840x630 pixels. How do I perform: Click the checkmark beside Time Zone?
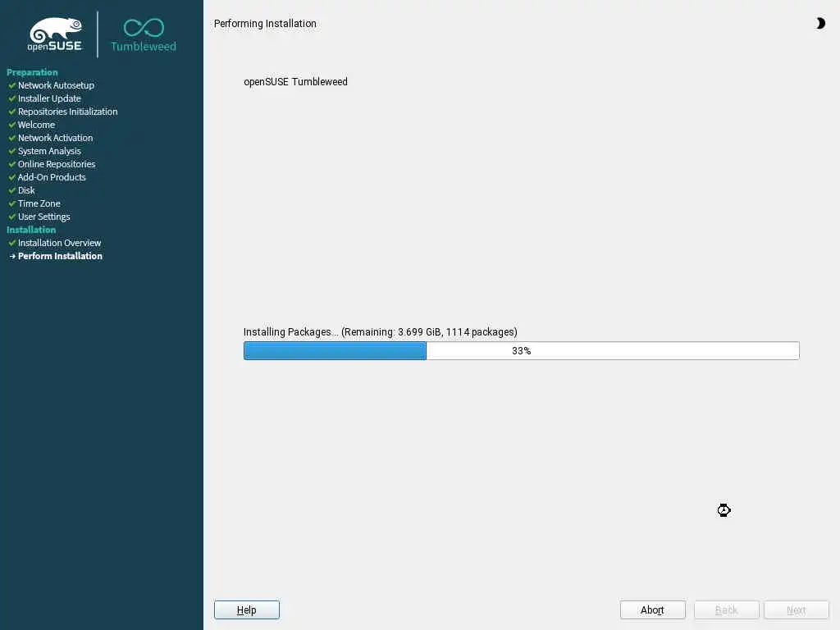[x=11, y=203]
